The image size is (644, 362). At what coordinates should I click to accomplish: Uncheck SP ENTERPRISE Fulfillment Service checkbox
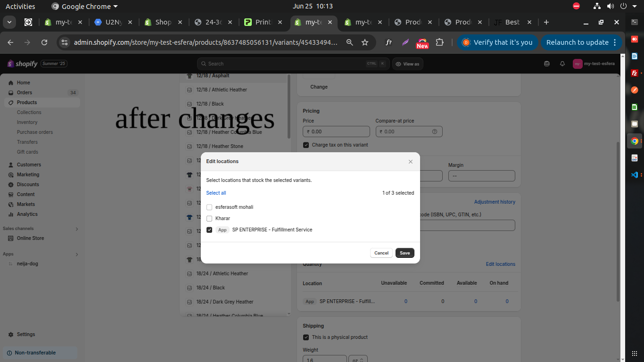209,230
